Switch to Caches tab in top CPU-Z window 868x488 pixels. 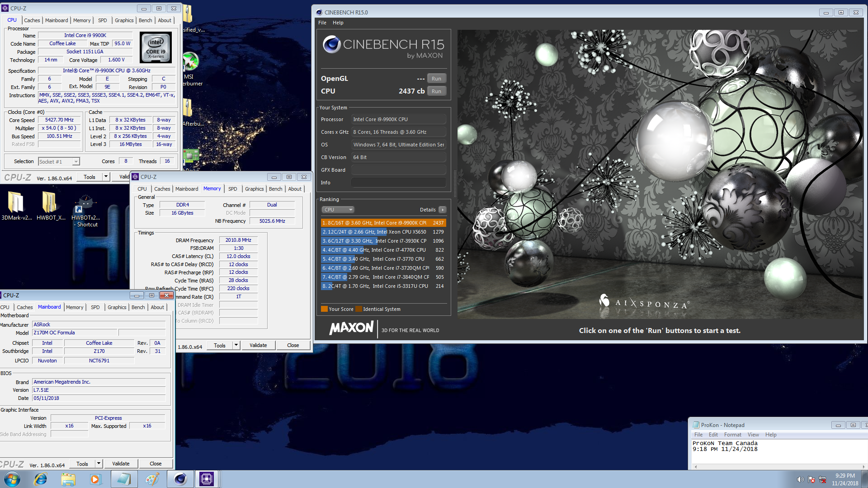click(32, 20)
